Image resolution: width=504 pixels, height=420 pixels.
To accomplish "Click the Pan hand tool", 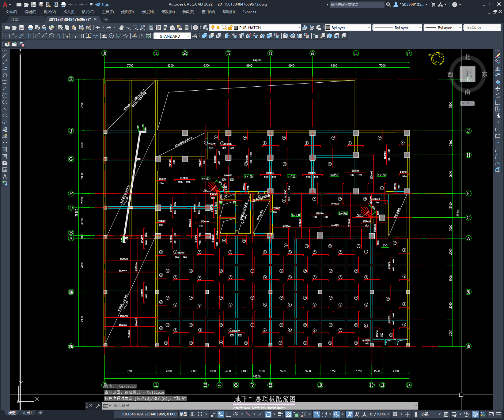I will 121,28.
